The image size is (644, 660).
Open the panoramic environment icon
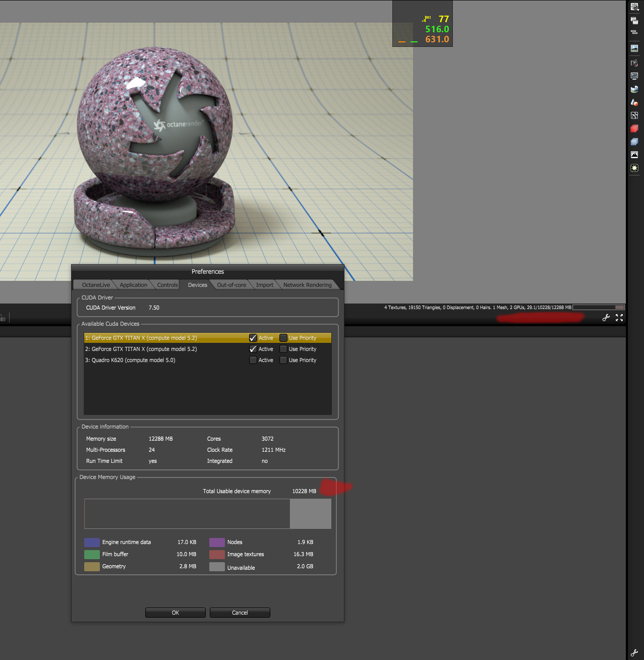[634, 89]
